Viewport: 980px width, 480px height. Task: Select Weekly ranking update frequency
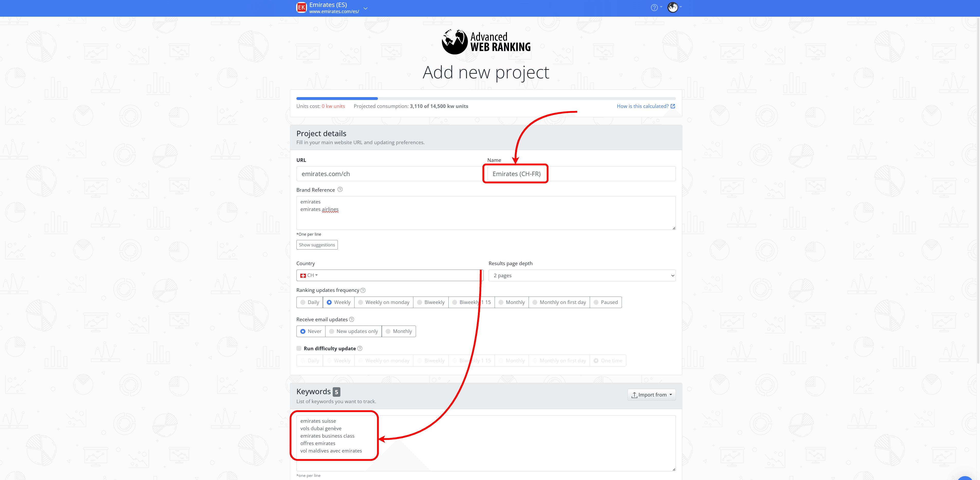point(339,302)
